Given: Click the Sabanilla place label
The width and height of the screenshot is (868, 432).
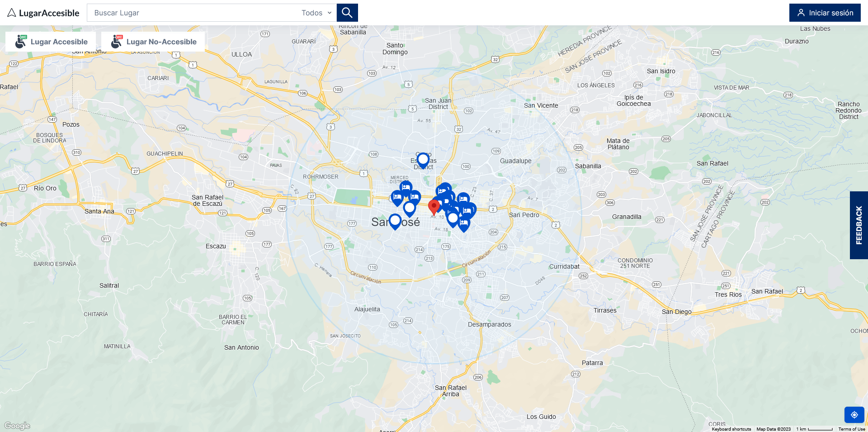Looking at the screenshot, I should pos(588,166).
